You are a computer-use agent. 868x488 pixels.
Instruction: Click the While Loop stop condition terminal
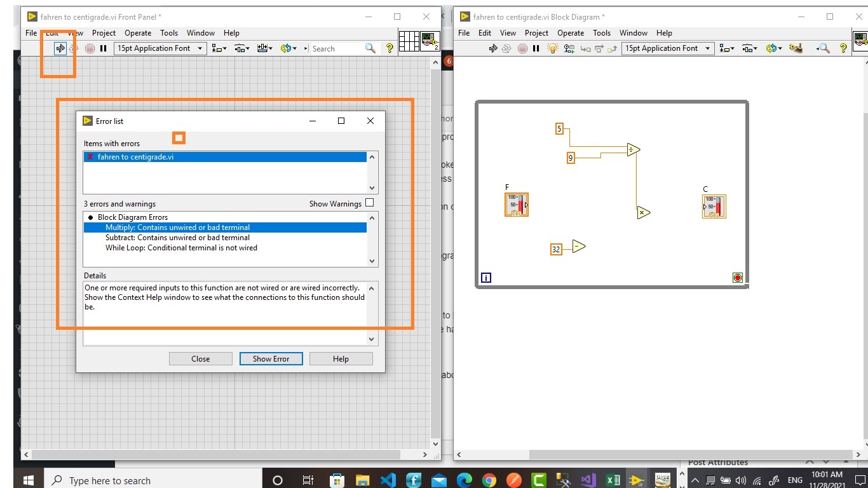(737, 277)
